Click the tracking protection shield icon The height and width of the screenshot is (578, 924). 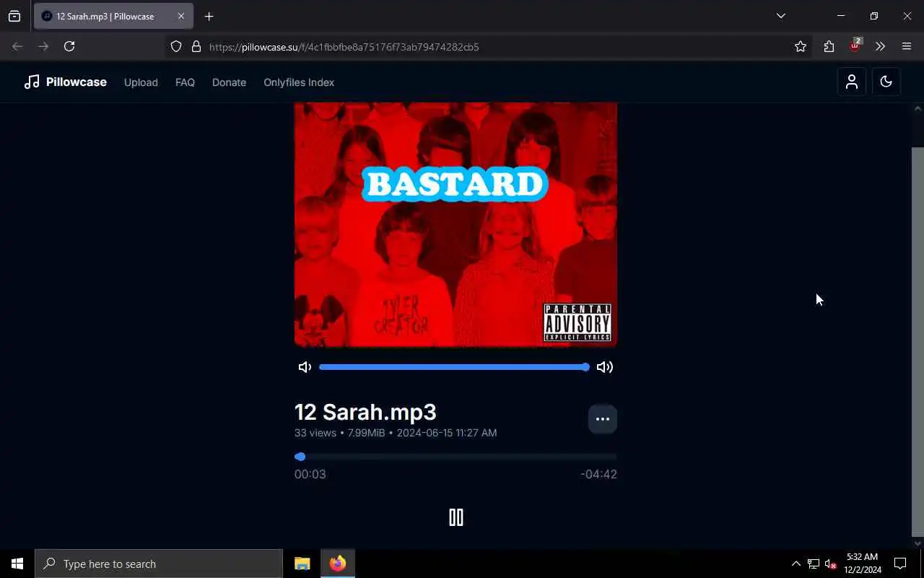(176, 46)
